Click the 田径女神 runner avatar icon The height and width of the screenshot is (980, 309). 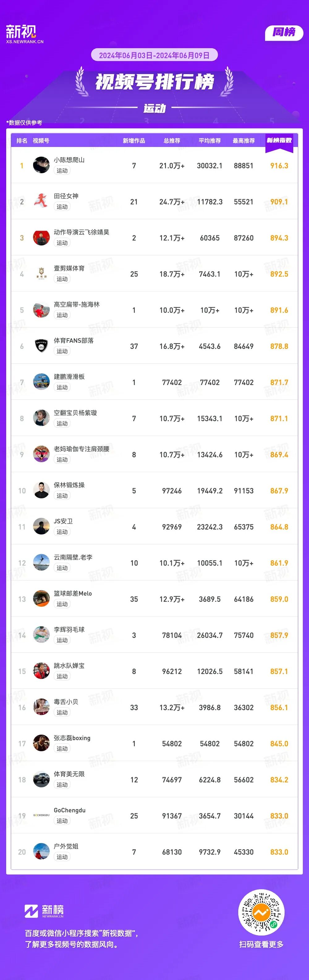tap(41, 201)
